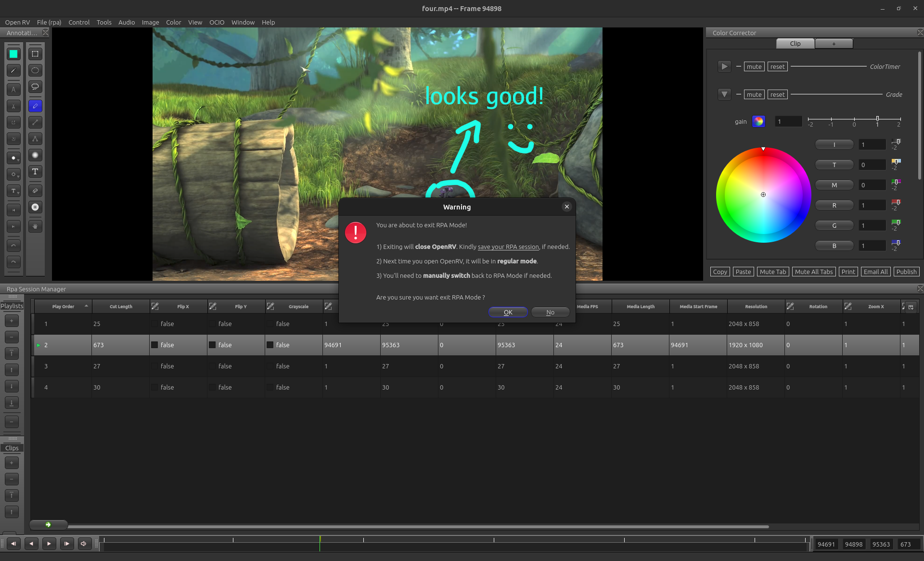Click the Flip X column edit pencil
The width and height of the screenshot is (924, 561).
point(155,306)
